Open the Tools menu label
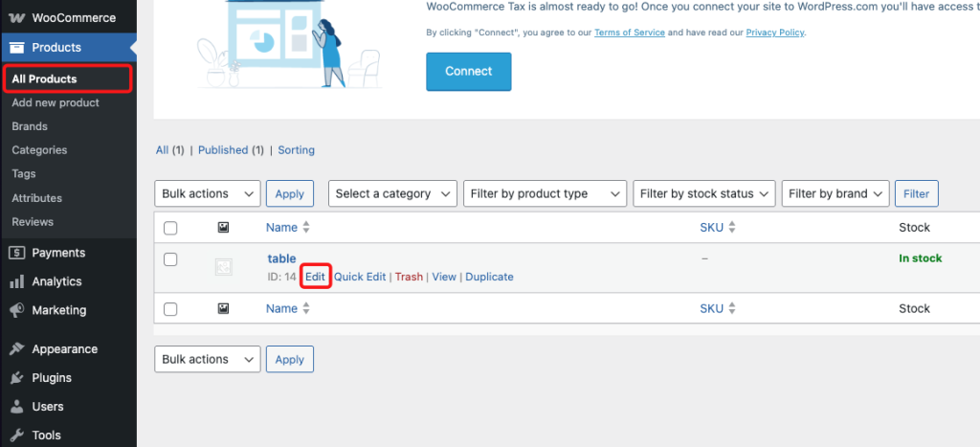This screenshot has height=447, width=980. point(46,436)
